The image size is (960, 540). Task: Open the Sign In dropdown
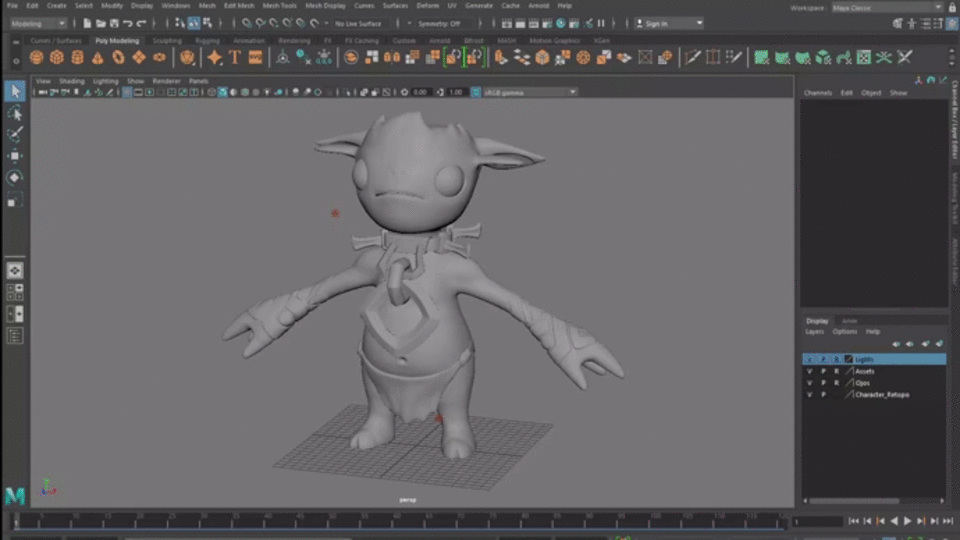(669, 23)
